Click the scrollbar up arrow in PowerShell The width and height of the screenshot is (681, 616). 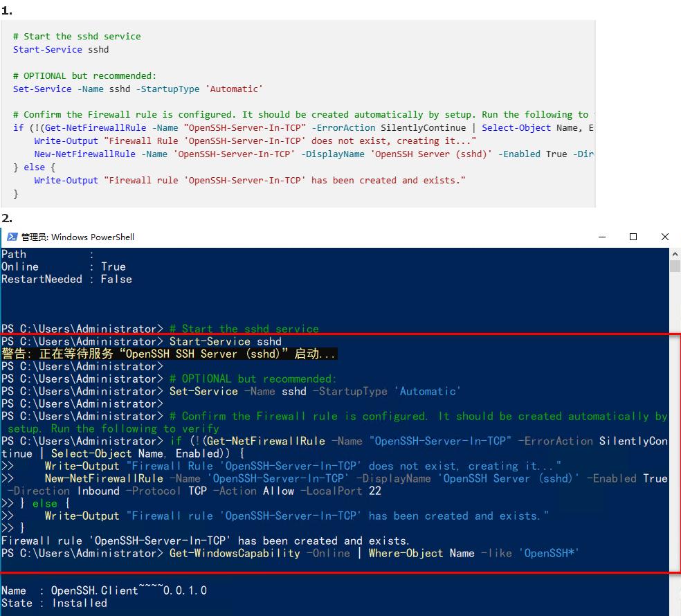(x=675, y=254)
